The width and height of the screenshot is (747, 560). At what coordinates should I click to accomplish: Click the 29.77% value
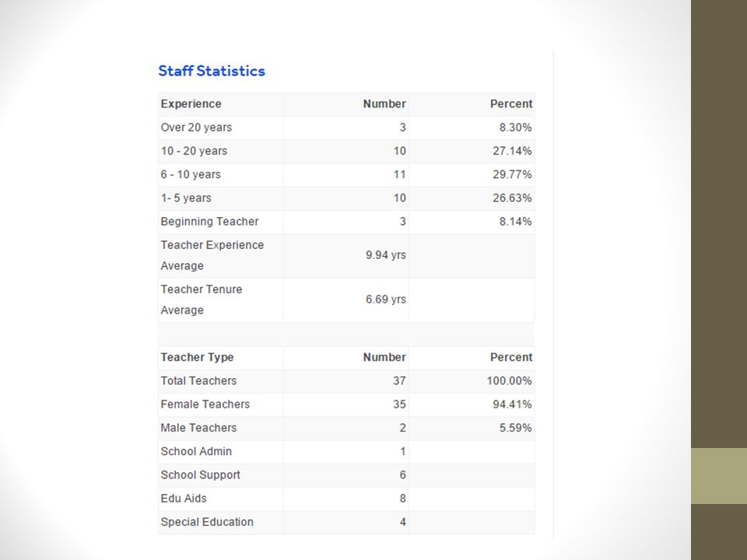[x=512, y=174]
